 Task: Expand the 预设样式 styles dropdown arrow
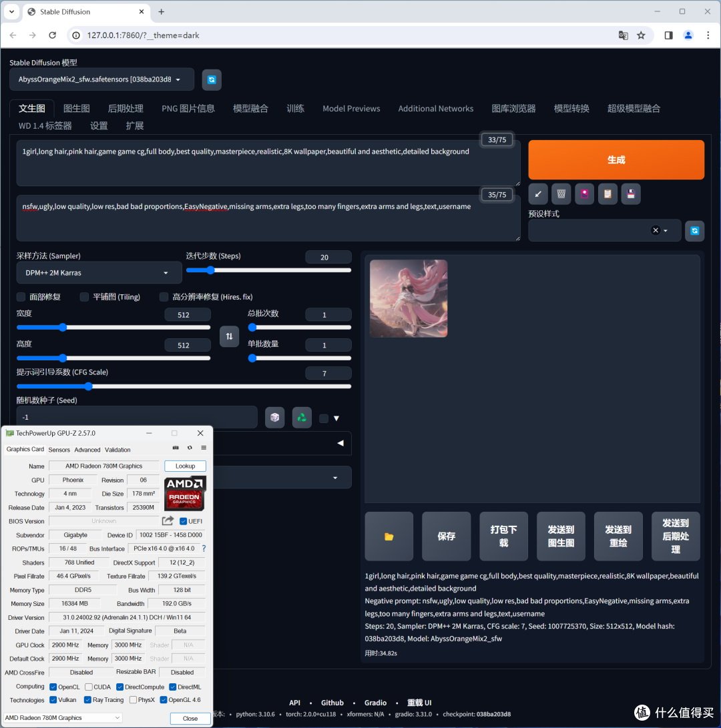pos(666,231)
